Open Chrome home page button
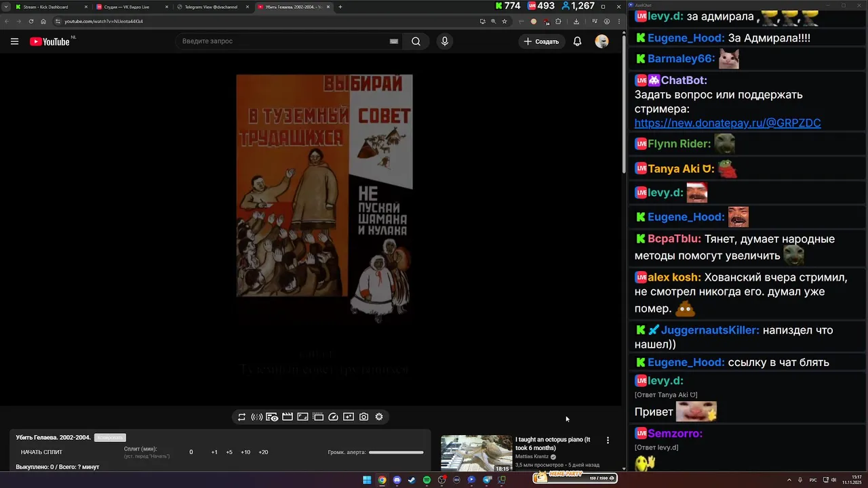This screenshot has width=868, height=488. click(43, 21)
